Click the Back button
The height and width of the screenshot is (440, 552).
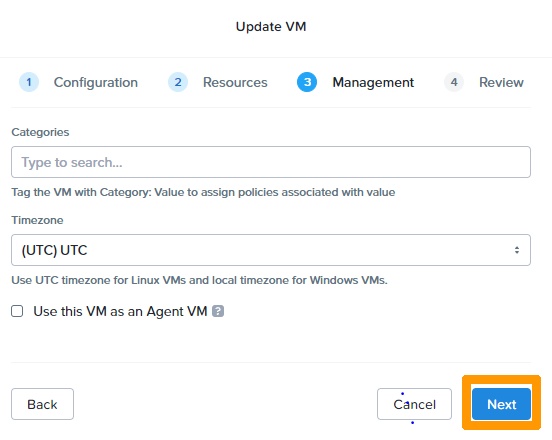coord(42,404)
